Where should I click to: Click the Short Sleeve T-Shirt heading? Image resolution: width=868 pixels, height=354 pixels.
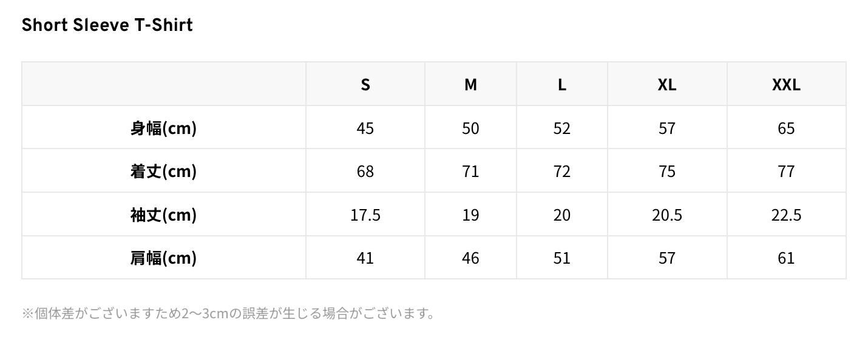click(107, 25)
